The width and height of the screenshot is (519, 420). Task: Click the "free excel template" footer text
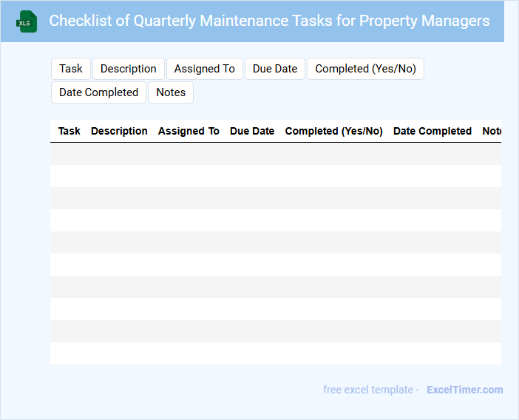(371, 390)
